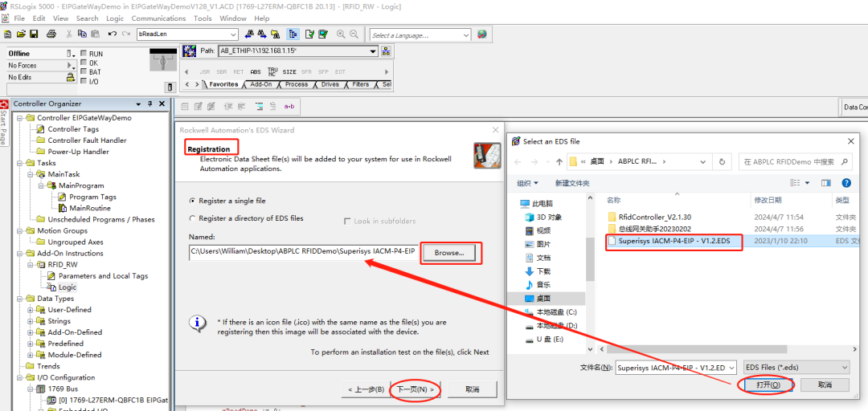Select Register a single file option
The image size is (868, 411).
pyautogui.click(x=193, y=201)
